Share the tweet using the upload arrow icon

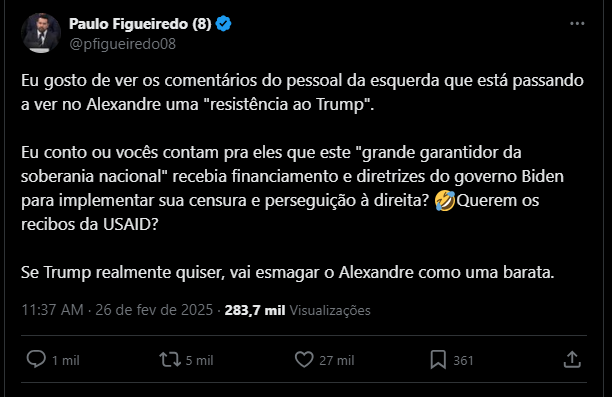tap(572, 359)
